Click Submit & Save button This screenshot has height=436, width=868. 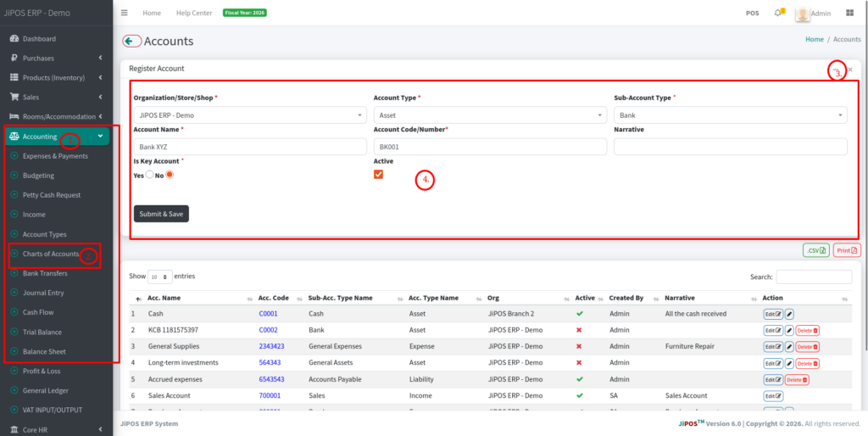tap(161, 214)
